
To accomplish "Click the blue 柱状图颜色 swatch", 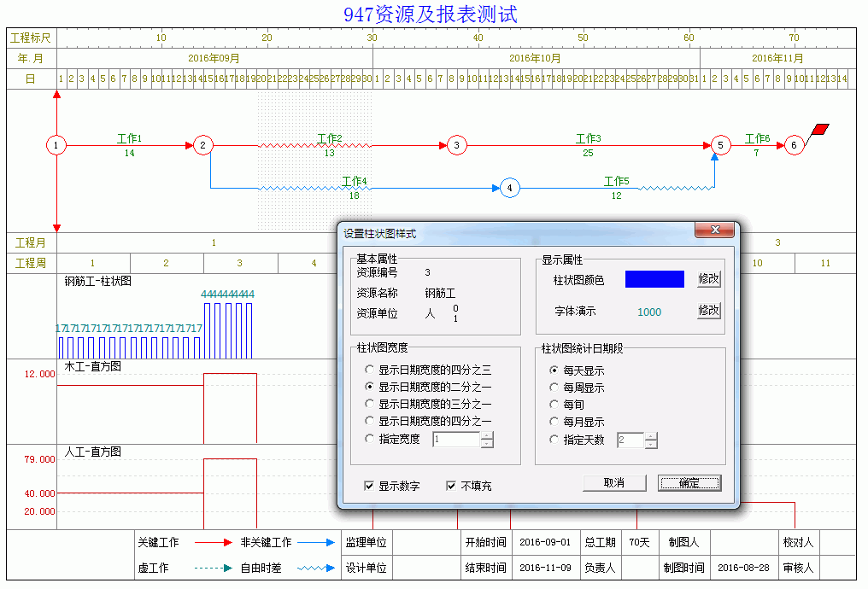I will coord(654,279).
